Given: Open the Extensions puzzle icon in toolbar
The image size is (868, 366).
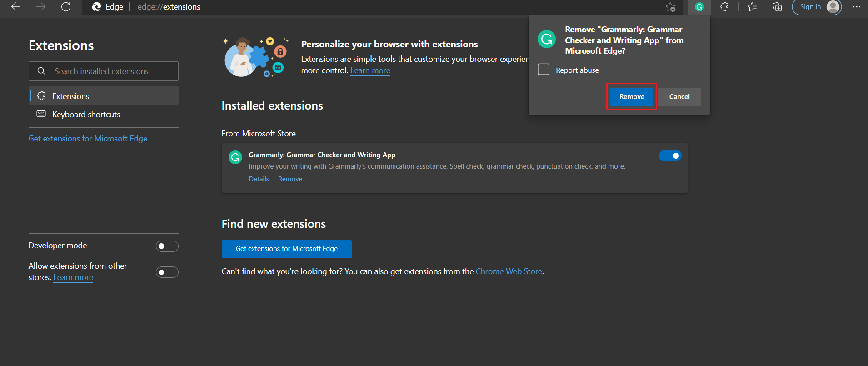Looking at the screenshot, I should (724, 7).
